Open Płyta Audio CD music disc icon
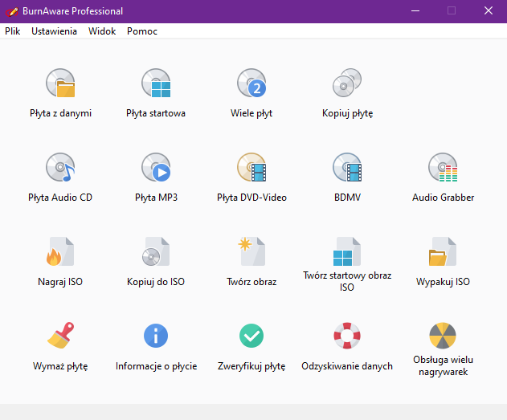507x420 pixels. 60,167
